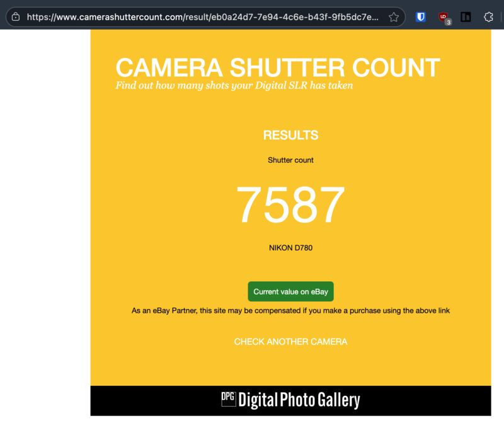Click the Digital Photo Gallery footer text
The image size is (504, 435).
coord(299,400)
